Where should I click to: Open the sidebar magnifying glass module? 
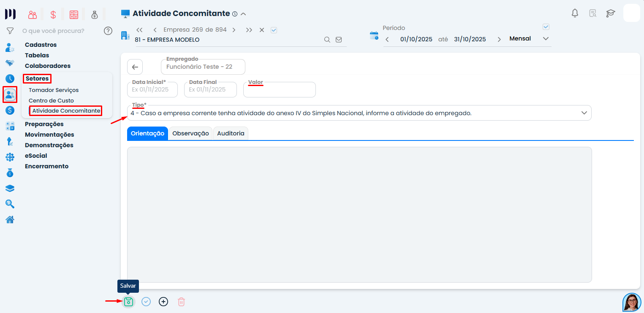click(x=10, y=204)
